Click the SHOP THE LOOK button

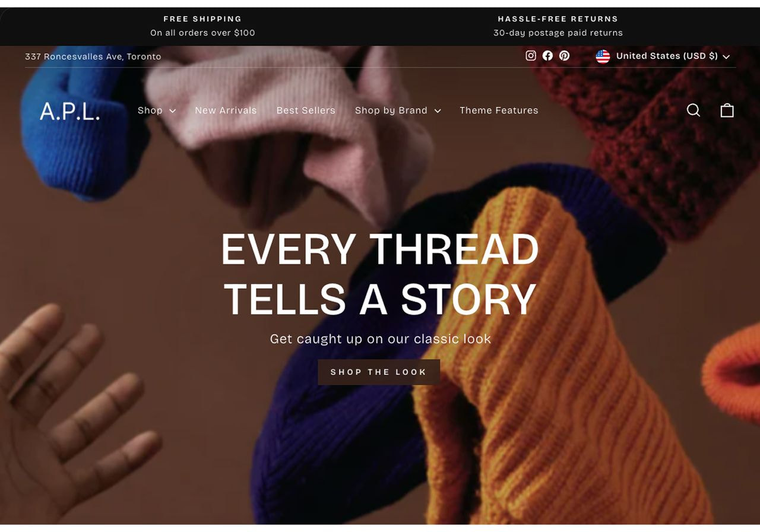(x=379, y=372)
